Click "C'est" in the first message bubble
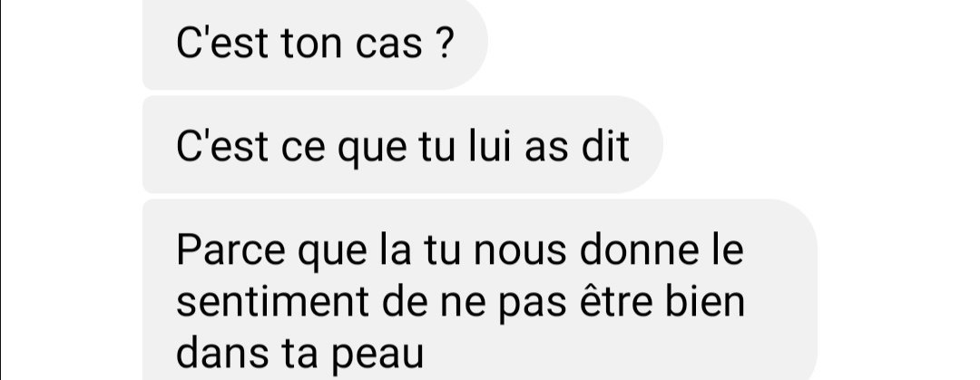 (x=222, y=44)
